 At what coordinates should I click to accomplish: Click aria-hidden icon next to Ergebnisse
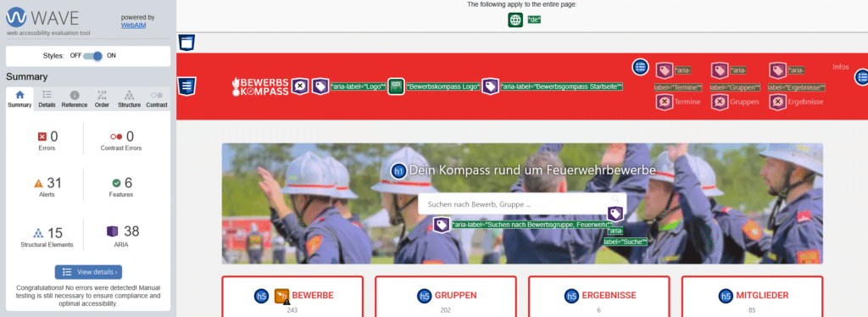[x=778, y=102]
